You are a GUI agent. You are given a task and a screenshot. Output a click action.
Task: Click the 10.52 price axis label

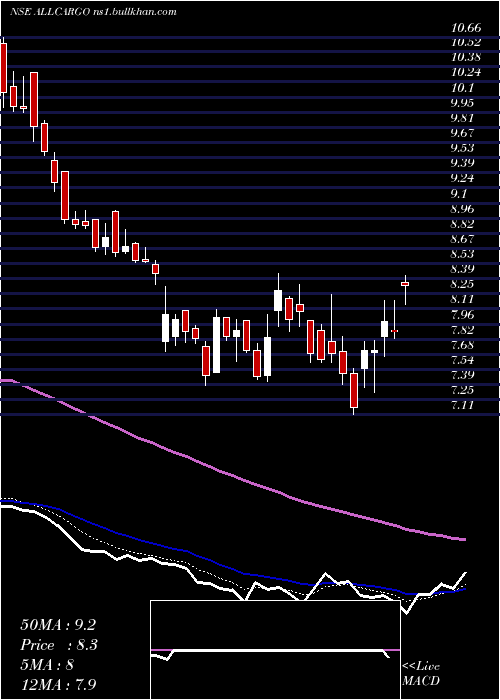466,42
